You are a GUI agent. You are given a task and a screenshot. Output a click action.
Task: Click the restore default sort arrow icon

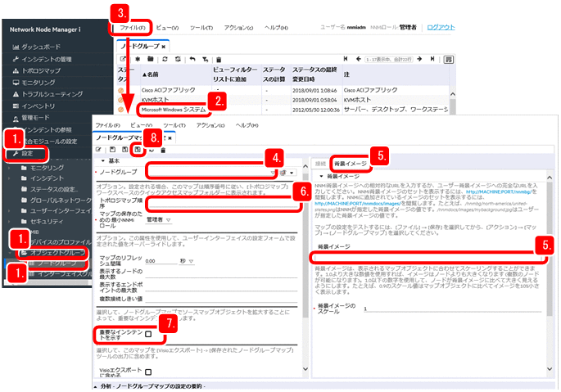coord(192,59)
